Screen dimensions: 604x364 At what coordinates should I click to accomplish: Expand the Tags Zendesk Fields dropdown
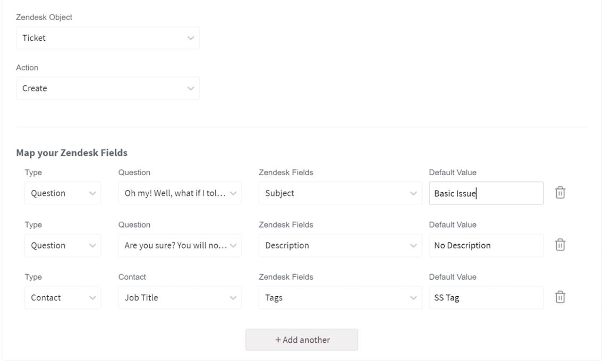[340, 298]
